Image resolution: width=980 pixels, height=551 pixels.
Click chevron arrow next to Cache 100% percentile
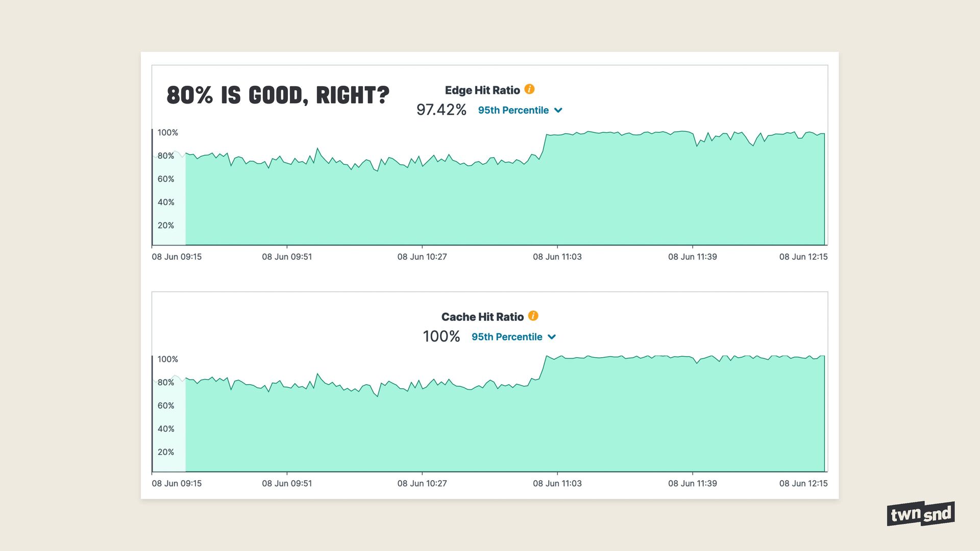click(552, 337)
